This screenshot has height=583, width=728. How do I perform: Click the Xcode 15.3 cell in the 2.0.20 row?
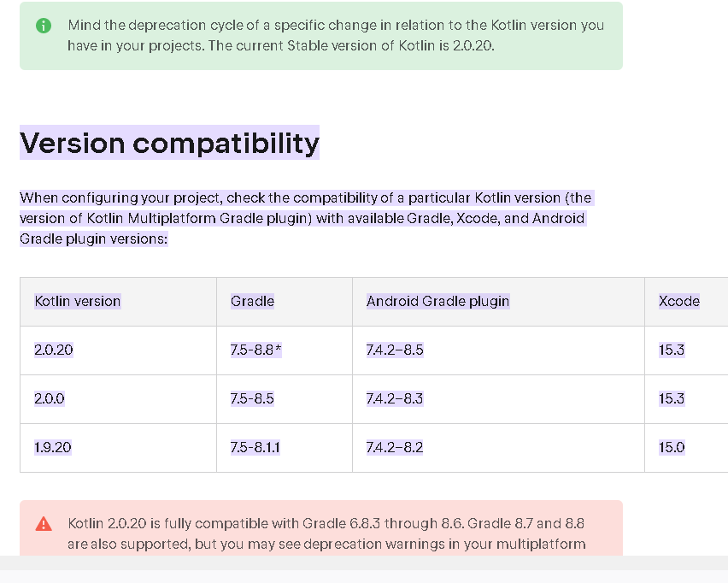pos(672,350)
